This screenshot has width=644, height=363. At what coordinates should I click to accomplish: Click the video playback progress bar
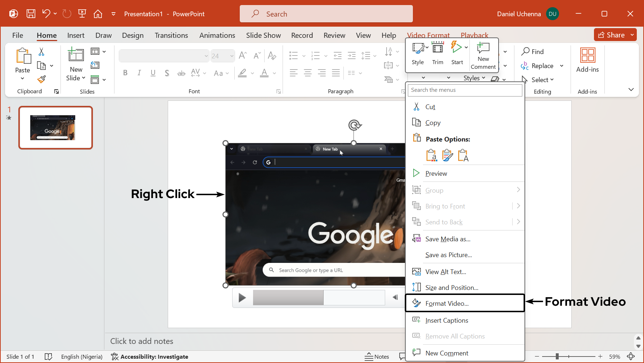coord(319,297)
